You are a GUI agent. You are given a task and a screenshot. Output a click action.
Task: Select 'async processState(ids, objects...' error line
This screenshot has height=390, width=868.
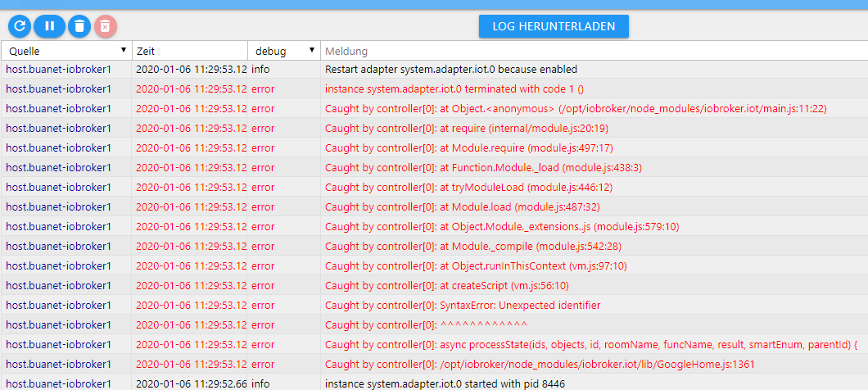(x=590, y=345)
